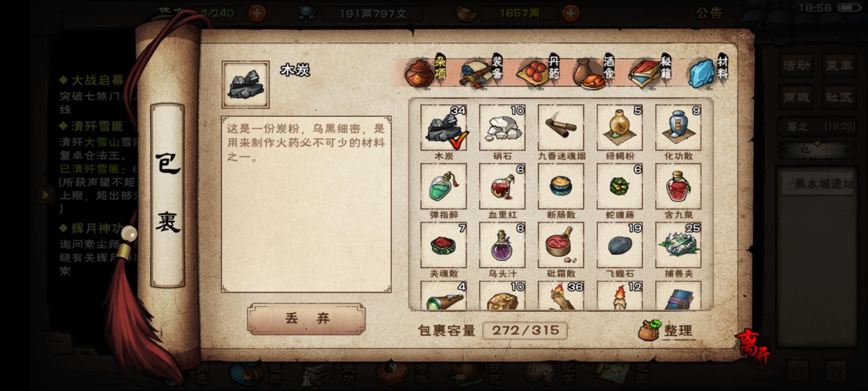Tap the 捕兽夹 trap item
The width and height of the screenshot is (868, 391).
point(678,245)
